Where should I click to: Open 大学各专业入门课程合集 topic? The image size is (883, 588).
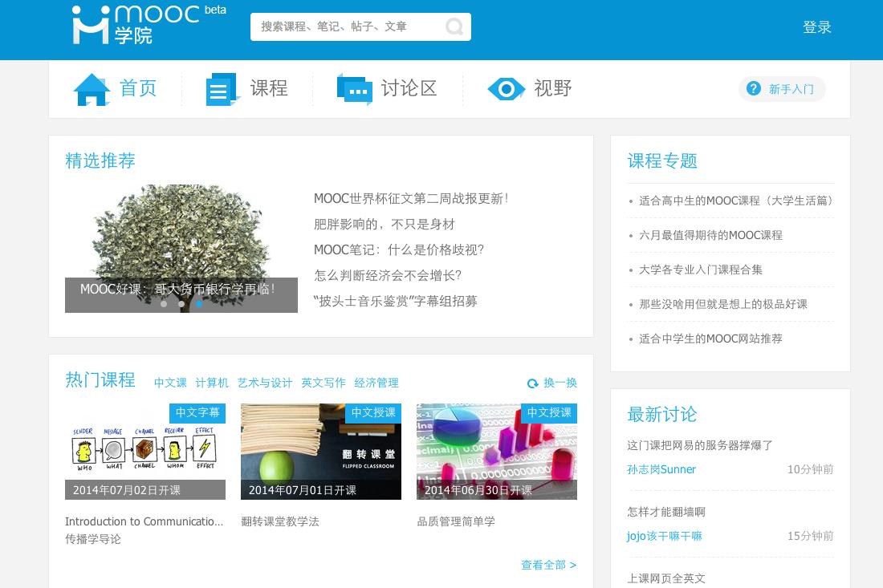click(701, 270)
